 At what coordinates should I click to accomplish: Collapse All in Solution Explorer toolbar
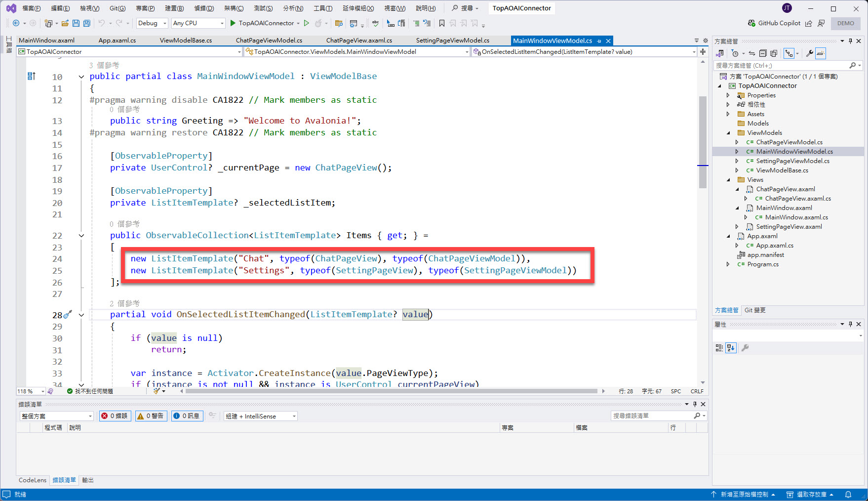pyautogui.click(x=763, y=53)
